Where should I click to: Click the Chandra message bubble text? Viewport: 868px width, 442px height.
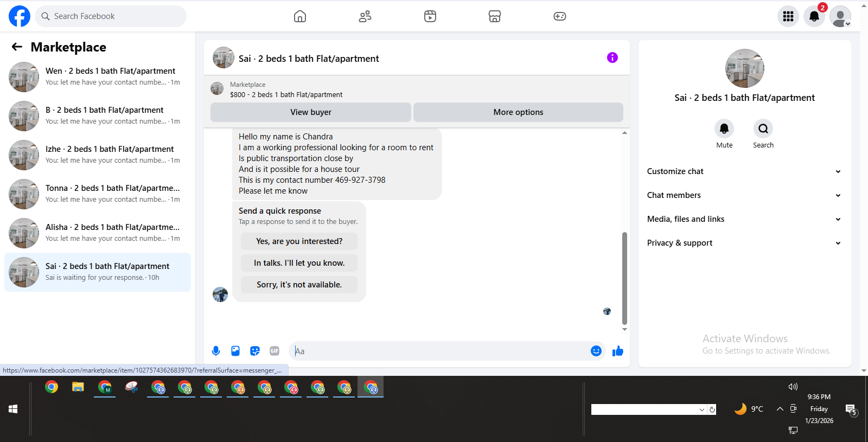coord(336,164)
